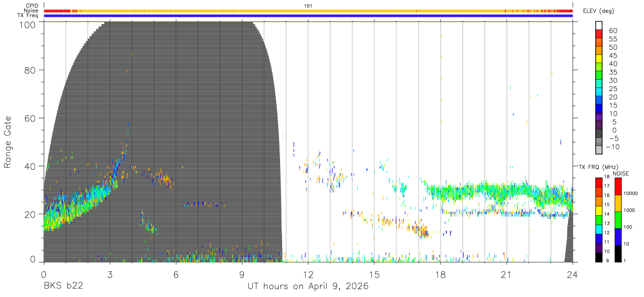The image size is (644, 297).
Task: Click the '3' hour tick on the UT axis
Action: tap(110, 274)
